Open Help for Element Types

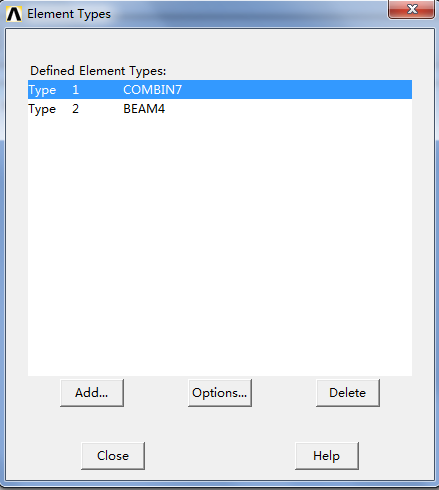(327, 456)
